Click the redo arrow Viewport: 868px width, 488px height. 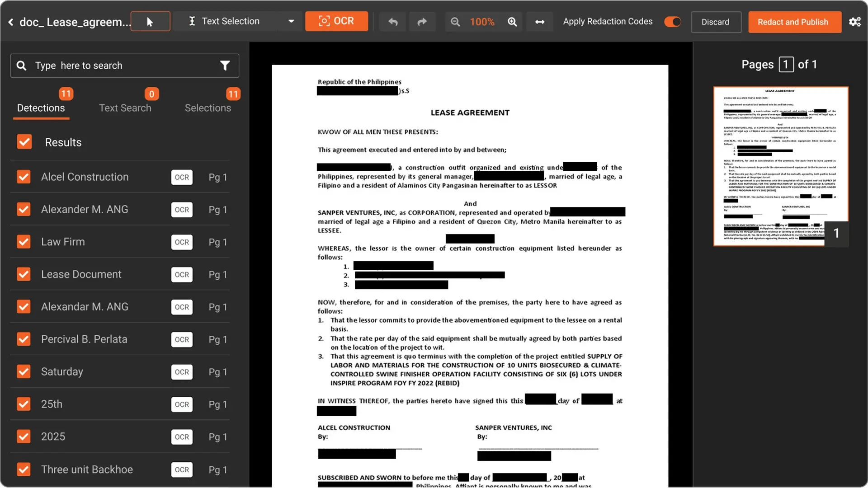[x=422, y=22]
